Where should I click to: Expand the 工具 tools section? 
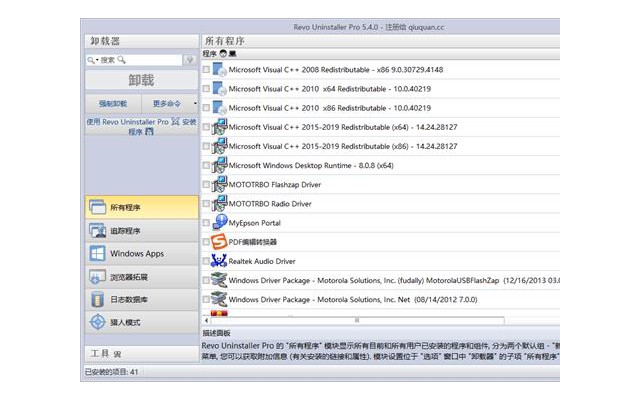[x=142, y=353]
